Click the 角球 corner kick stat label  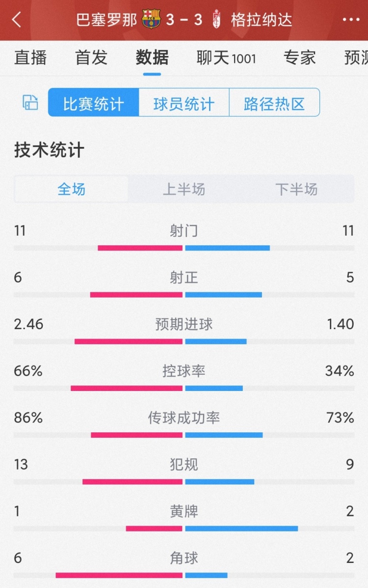tap(184, 558)
